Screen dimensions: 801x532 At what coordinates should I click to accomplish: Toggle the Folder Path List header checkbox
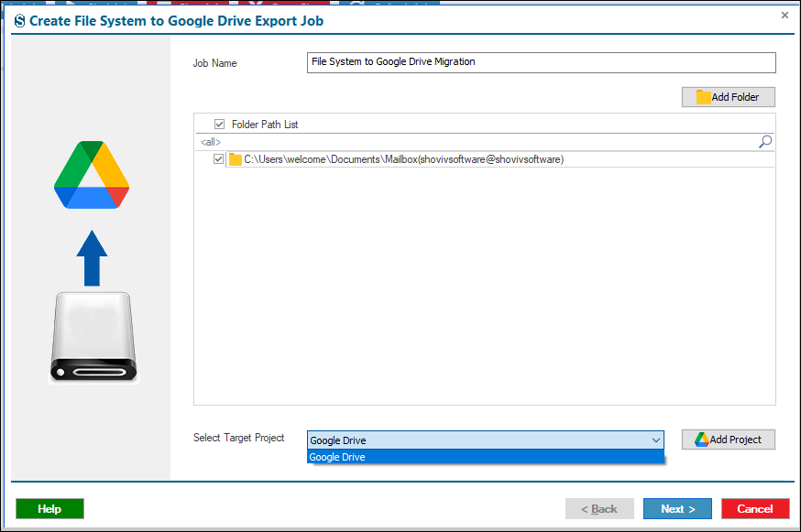220,124
